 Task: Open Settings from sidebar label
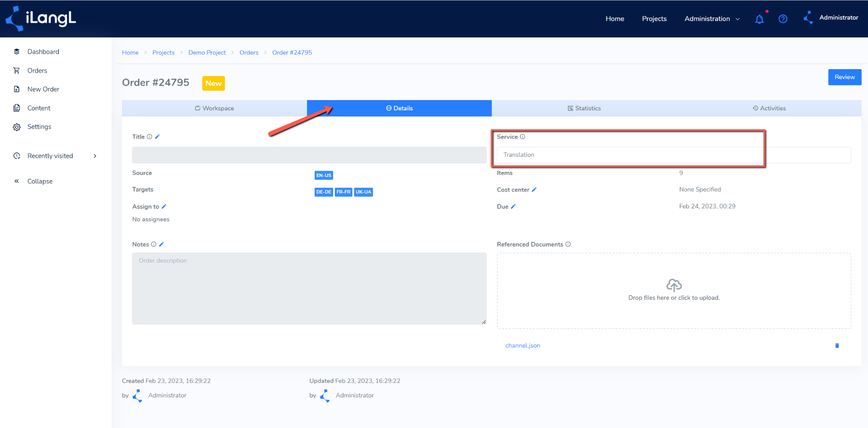pos(39,127)
